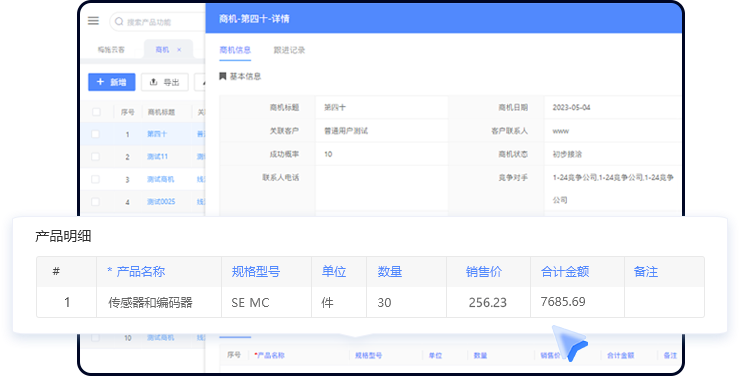Open the 测试商机 link in row 3
This screenshot has height=376, width=740.
160,179
